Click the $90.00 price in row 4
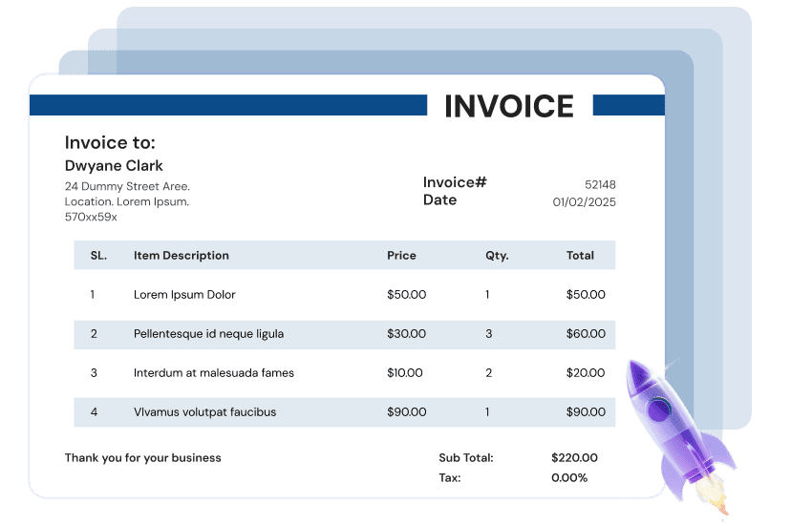 (x=406, y=412)
